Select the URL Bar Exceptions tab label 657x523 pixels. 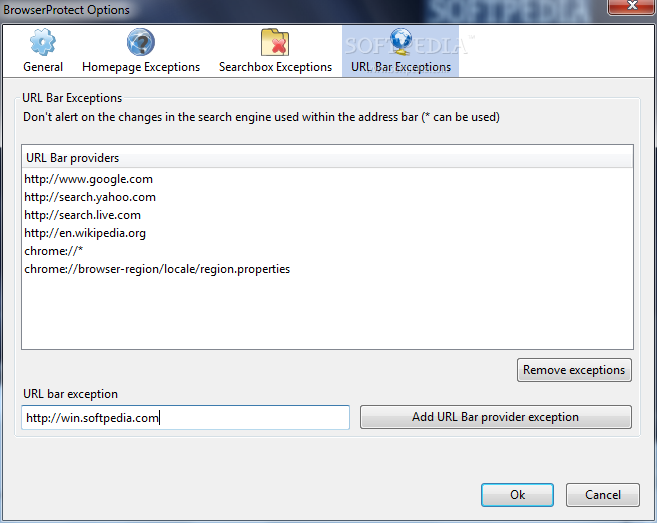point(401,67)
